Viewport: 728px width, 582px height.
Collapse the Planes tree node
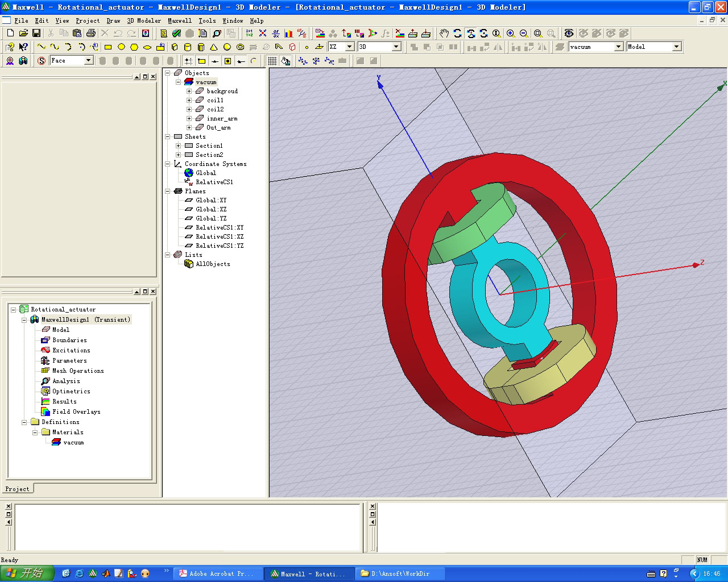point(168,191)
